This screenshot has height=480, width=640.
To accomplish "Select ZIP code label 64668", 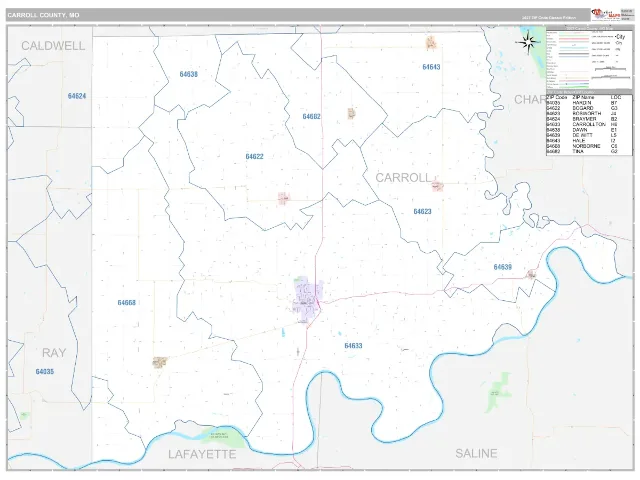I will [x=127, y=303].
